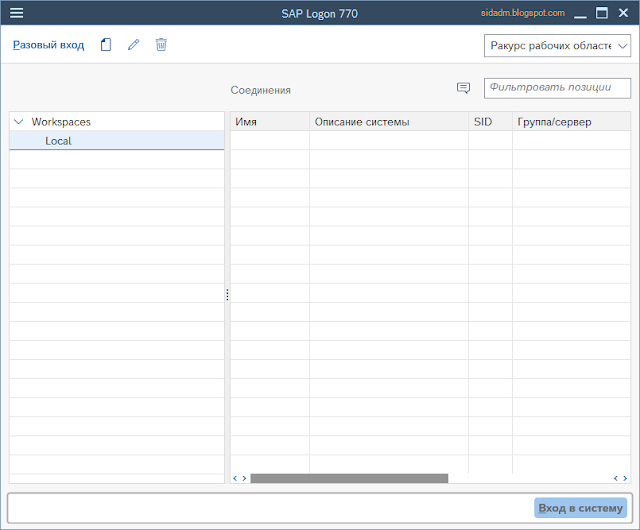Open the hamburger menu in title bar
The image size is (640, 530).
[17, 13]
